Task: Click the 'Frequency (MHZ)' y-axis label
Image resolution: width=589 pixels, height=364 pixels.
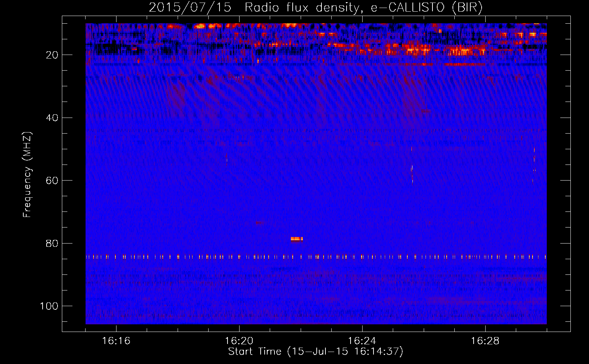Action: [x=27, y=174]
